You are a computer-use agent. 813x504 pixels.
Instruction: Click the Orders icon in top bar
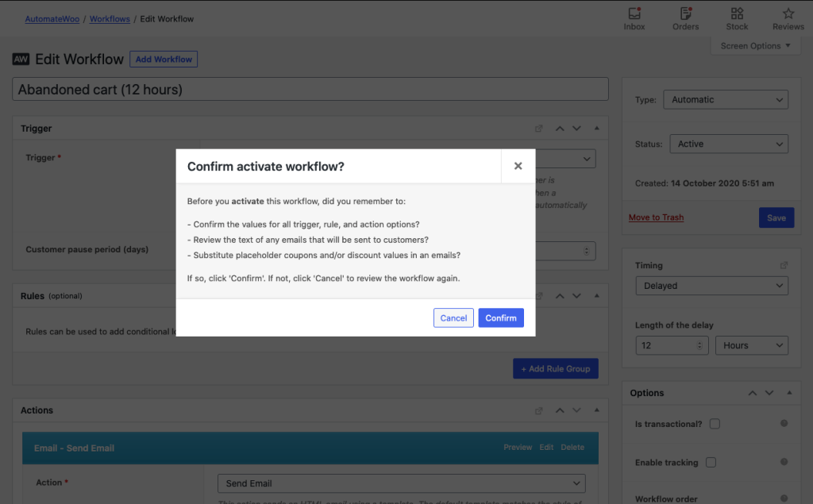point(684,14)
